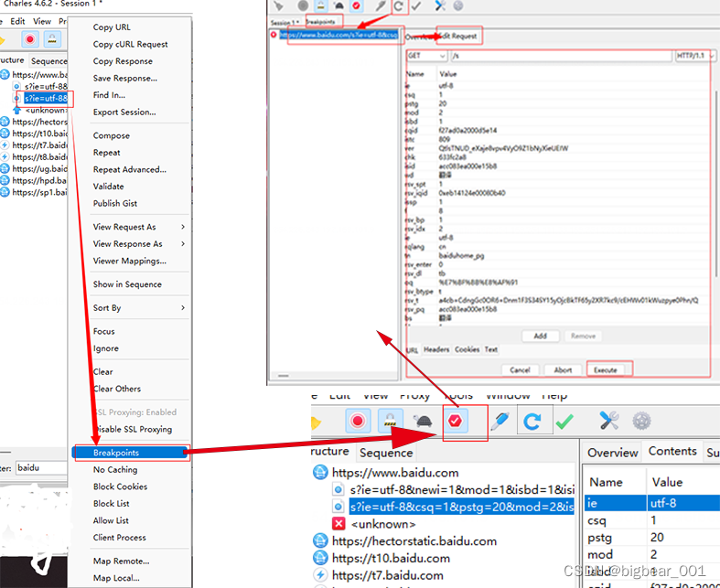Image resolution: width=720 pixels, height=588 pixels.
Task: Click red Record icon in context-menu Charles window
Action: [30, 39]
